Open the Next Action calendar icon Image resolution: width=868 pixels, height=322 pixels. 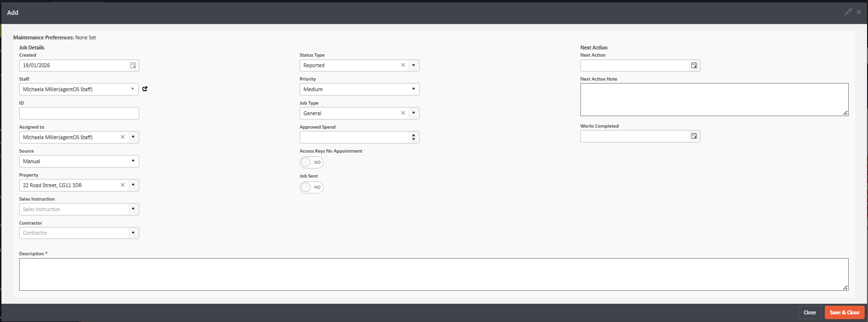tap(694, 65)
